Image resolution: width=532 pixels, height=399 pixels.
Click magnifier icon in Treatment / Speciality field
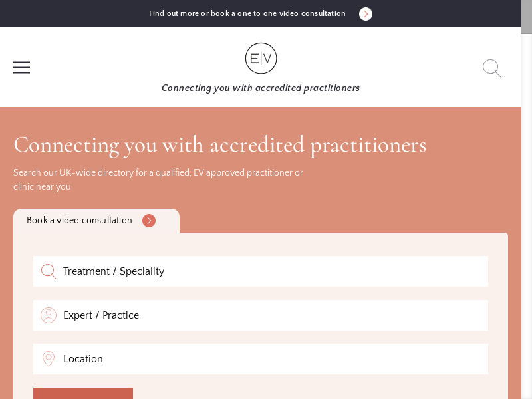click(49, 271)
